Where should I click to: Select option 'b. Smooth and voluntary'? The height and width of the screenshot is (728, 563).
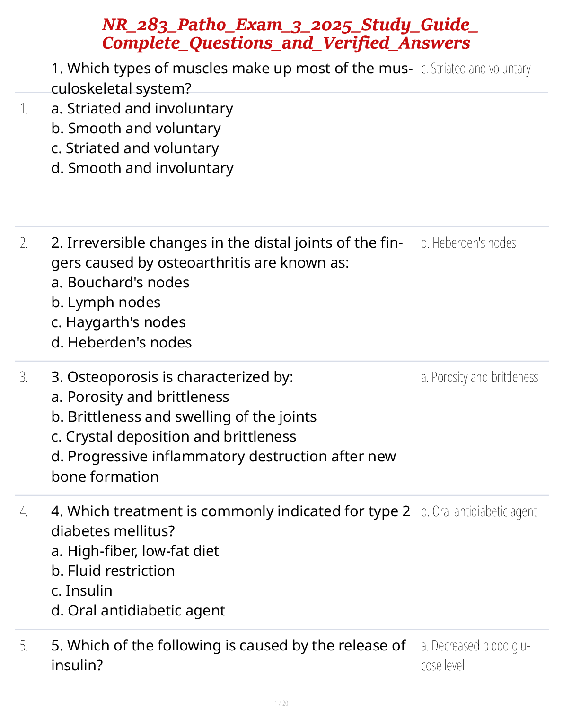136,129
